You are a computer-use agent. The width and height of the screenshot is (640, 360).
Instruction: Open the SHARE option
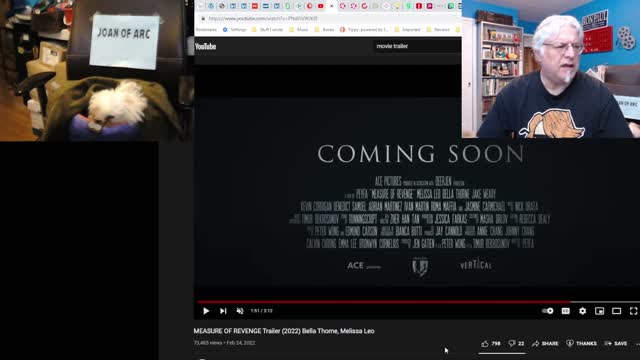point(545,344)
